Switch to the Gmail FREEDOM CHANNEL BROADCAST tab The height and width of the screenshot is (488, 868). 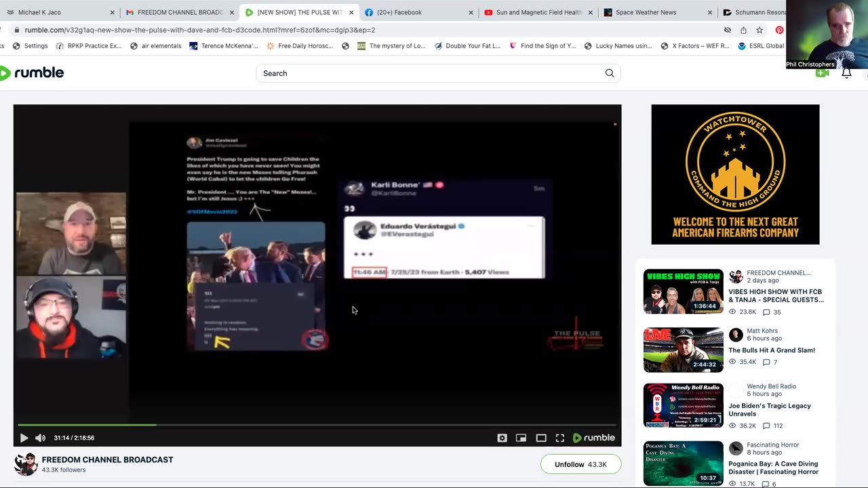click(x=180, y=12)
